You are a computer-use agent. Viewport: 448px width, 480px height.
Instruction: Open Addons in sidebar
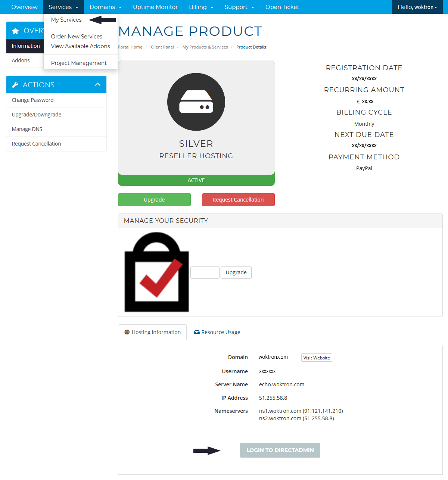(x=25, y=60)
